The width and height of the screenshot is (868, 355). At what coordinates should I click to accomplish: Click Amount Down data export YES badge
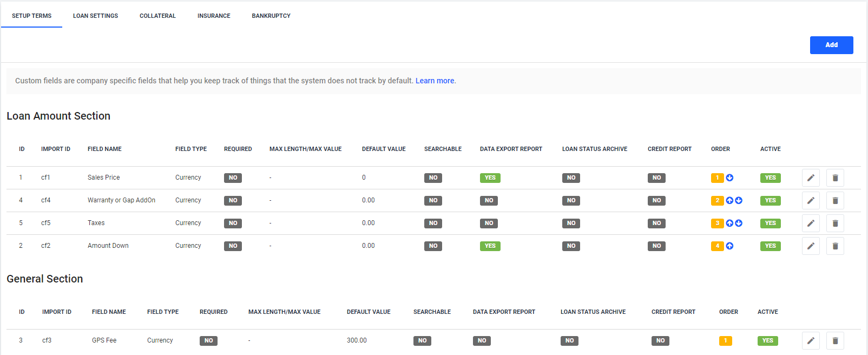(x=490, y=246)
